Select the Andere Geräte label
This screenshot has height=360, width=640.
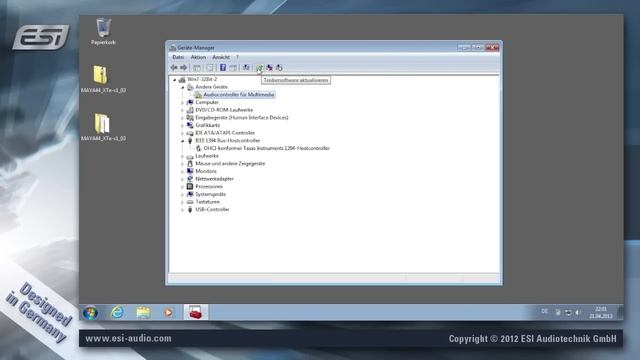211,87
